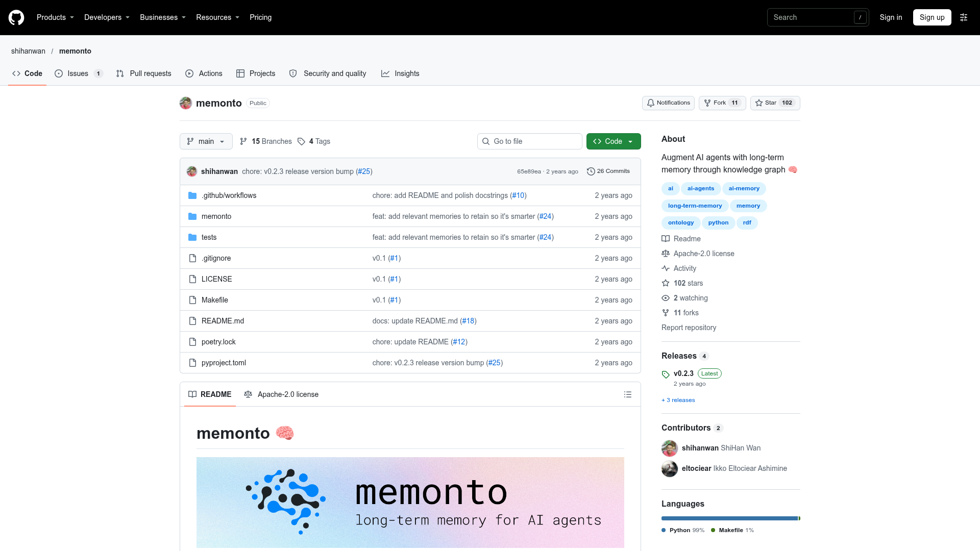
Task: Expand the green Code dropdown
Action: [x=614, y=141]
